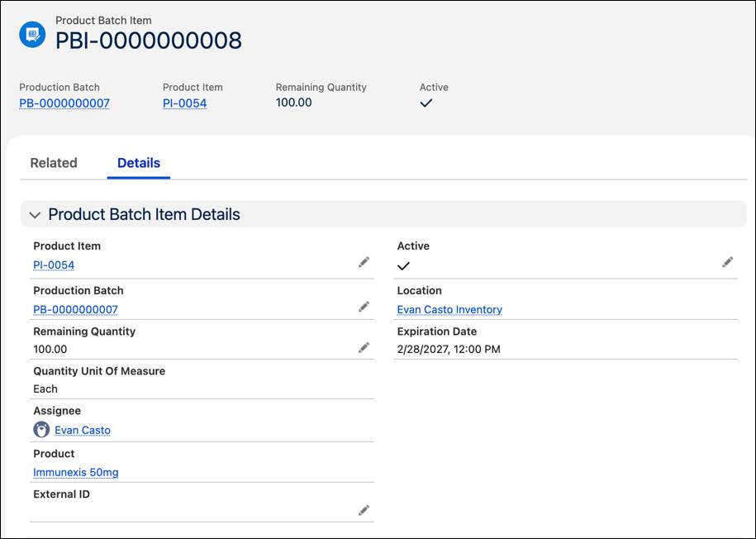Click the 100.00 value in the header
This screenshot has width=756, height=539.
pyautogui.click(x=293, y=103)
